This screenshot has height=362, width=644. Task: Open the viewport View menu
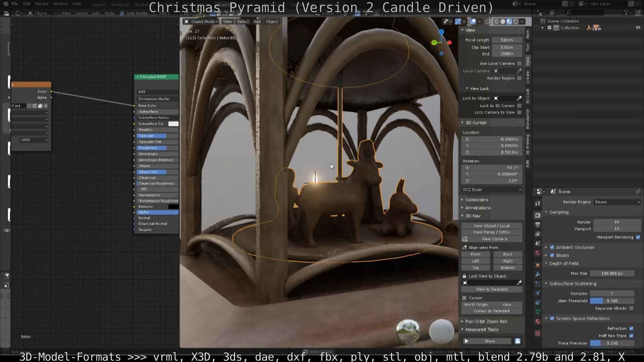click(227, 21)
